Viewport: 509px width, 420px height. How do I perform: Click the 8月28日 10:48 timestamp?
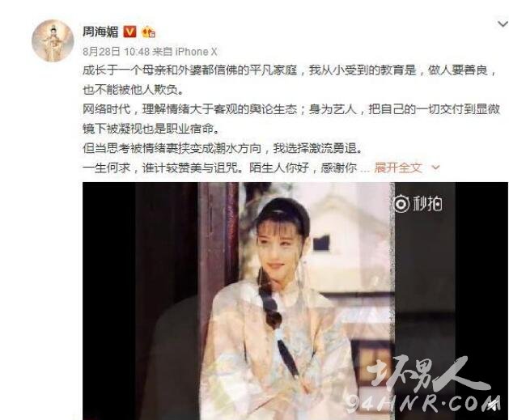click(116, 52)
